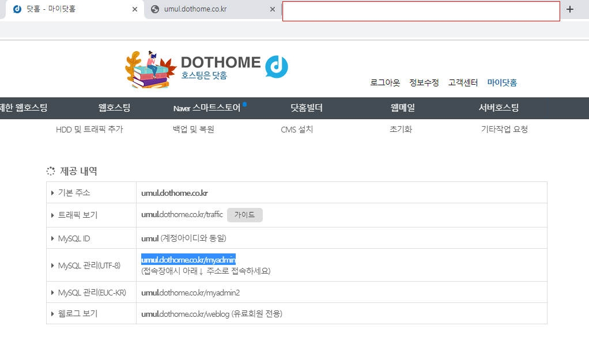Click the 웹로그 보기 label
589x364 pixels.
click(78, 314)
